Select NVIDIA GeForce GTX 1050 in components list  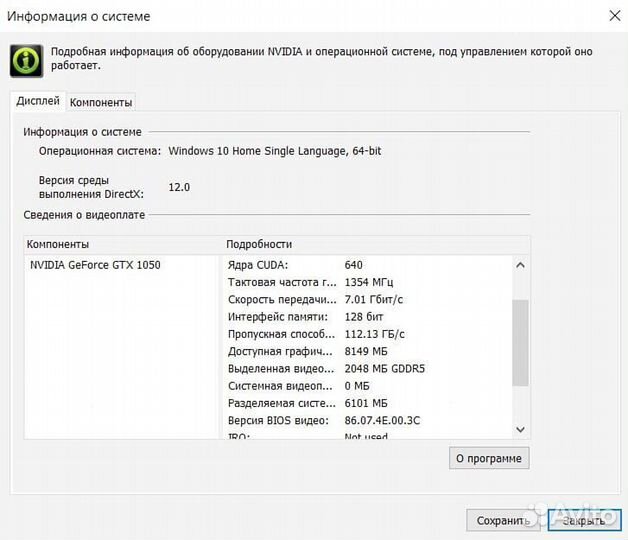pos(95,265)
